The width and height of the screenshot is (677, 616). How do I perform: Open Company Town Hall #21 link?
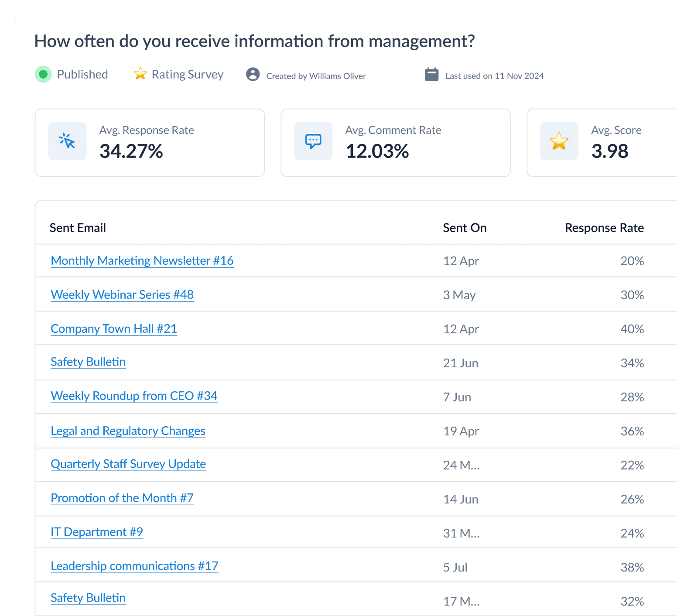pyautogui.click(x=114, y=329)
